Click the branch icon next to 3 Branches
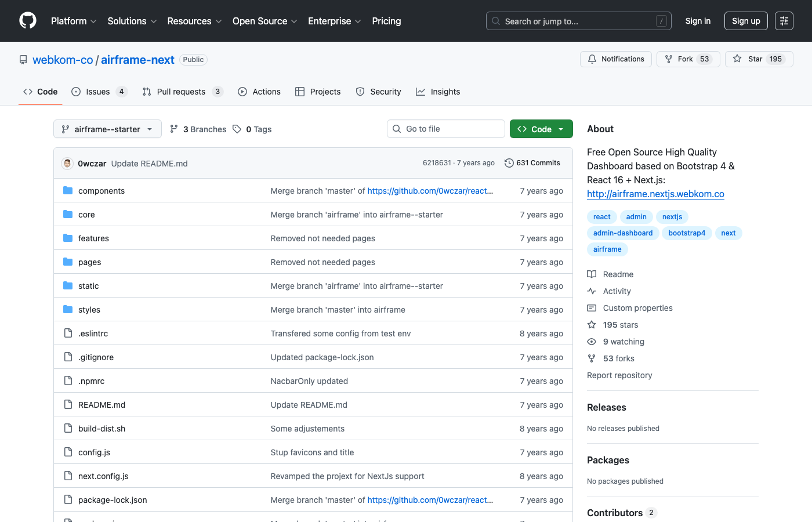The width and height of the screenshot is (812, 522). pos(173,129)
